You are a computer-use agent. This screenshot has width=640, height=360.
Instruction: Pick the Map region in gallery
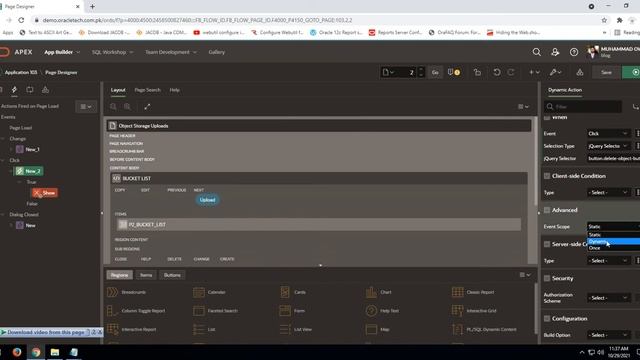378,329
